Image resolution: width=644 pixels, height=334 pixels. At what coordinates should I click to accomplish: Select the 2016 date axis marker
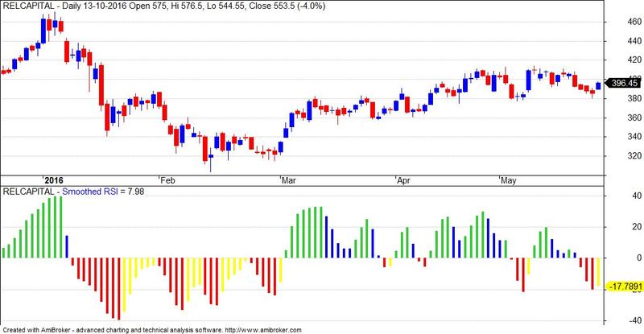pos(54,180)
